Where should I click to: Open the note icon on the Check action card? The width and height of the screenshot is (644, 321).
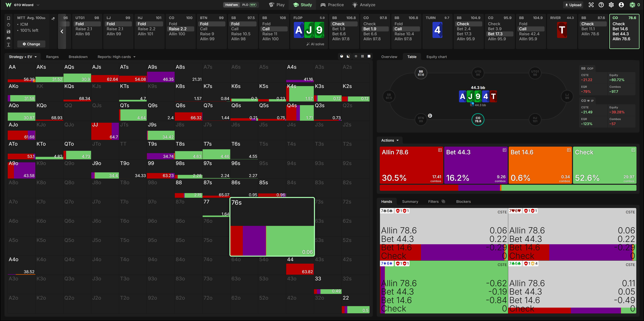[633, 150]
